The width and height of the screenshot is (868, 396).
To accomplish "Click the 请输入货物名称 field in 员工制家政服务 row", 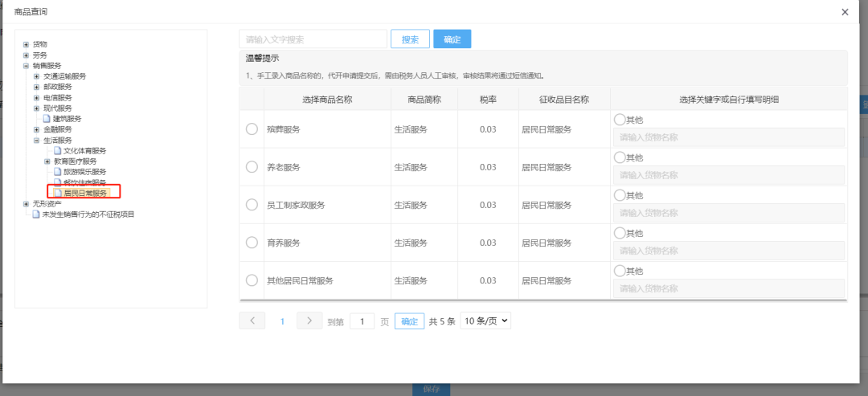I will (x=729, y=213).
